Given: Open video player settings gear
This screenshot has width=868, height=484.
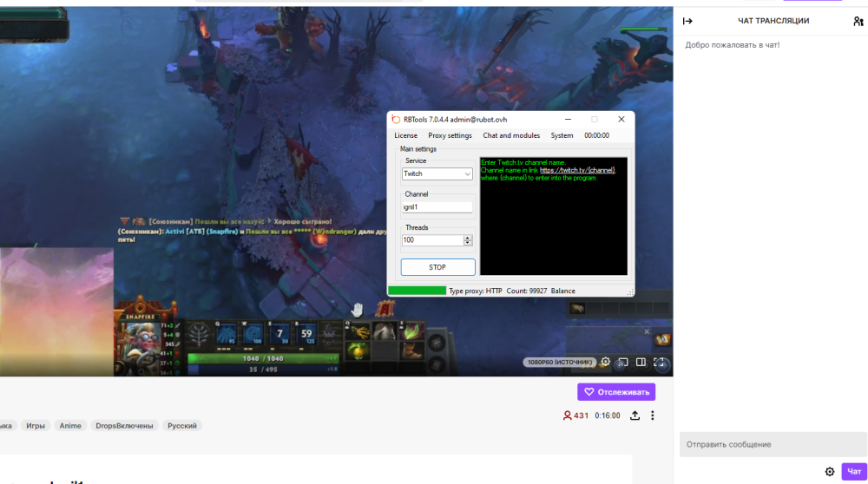Looking at the screenshot, I should click(605, 363).
